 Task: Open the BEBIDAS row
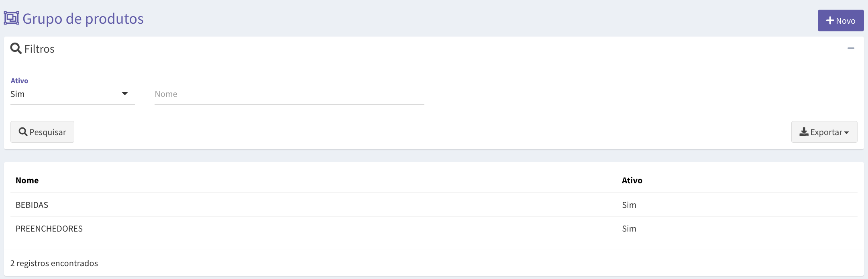(x=434, y=205)
